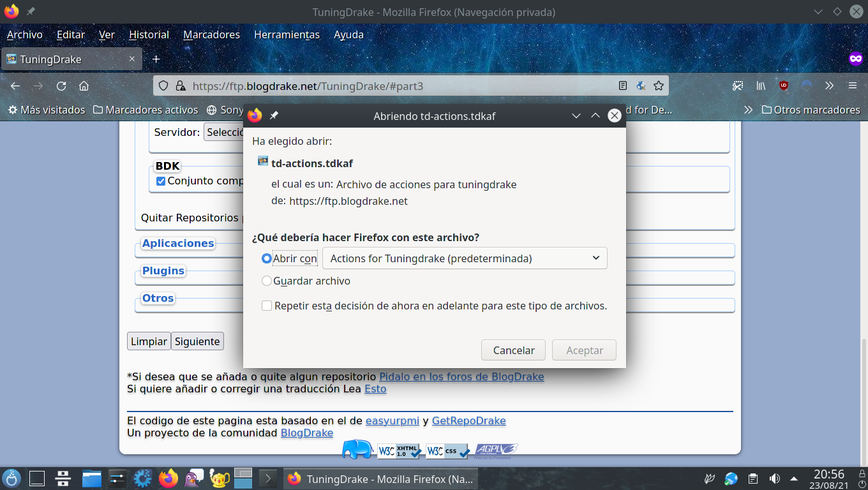Click the globe translate icon in address bar

point(641,85)
